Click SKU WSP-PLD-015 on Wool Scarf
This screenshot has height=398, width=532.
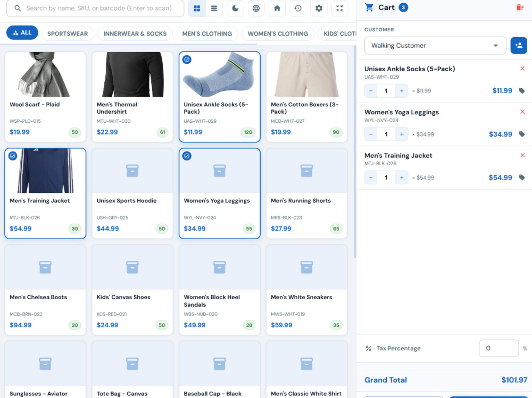[x=25, y=121]
